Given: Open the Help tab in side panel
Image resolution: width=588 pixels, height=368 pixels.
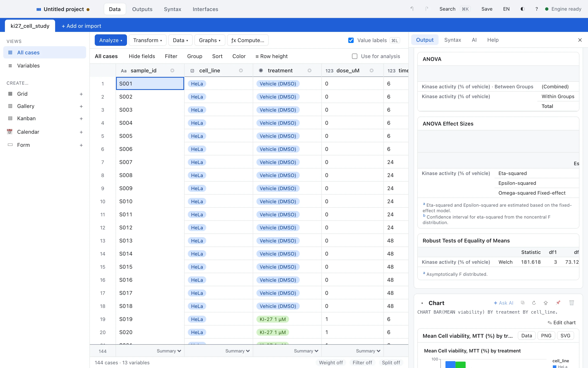Looking at the screenshot, I should coord(493,40).
